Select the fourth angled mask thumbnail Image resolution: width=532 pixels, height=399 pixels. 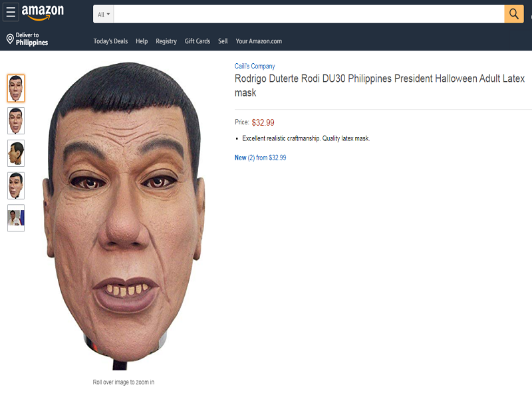point(15,186)
